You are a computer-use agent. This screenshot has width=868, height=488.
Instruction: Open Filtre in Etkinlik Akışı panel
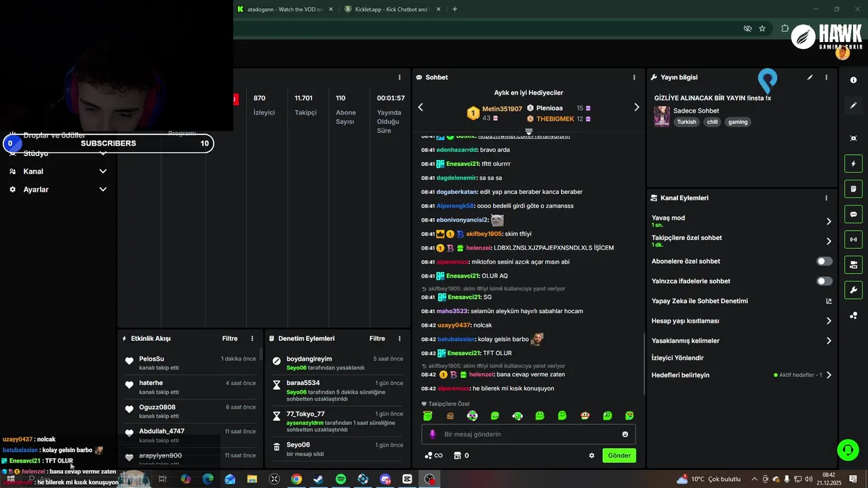point(230,338)
